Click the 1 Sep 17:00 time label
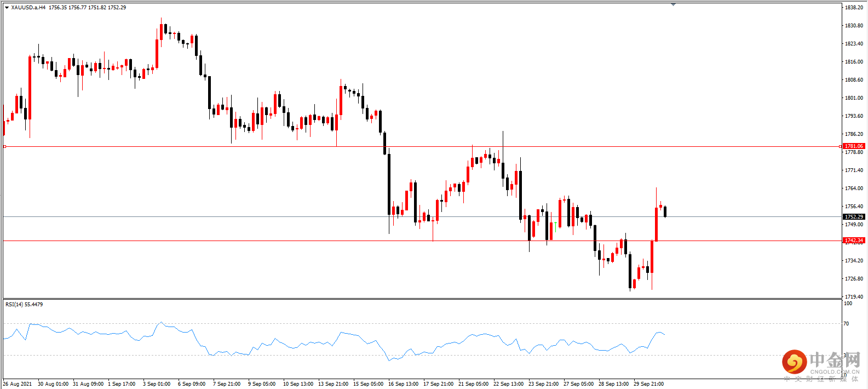 pyautogui.click(x=122, y=384)
